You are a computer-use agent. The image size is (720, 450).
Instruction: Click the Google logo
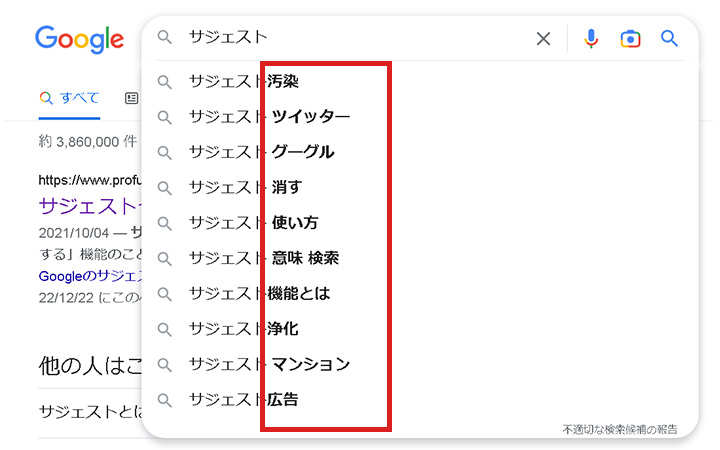pos(79,39)
